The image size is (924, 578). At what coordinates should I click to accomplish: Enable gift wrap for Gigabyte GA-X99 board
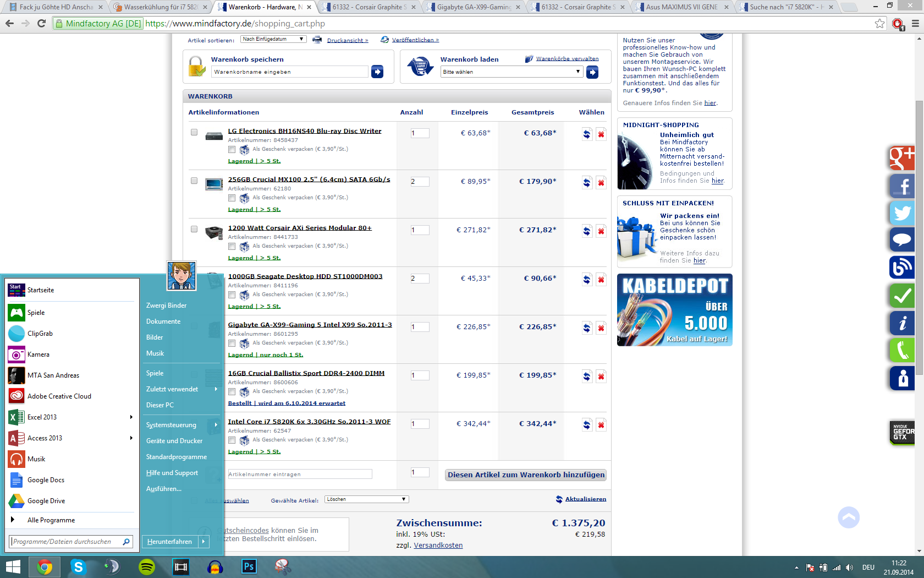click(x=232, y=343)
